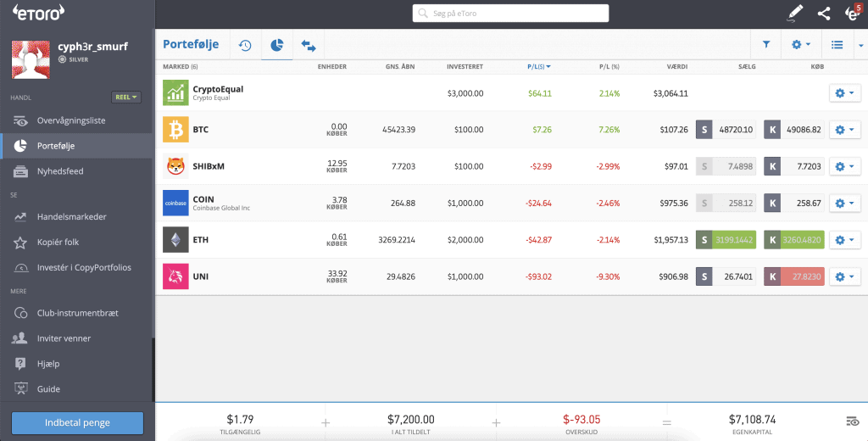868x441 pixels.
Task: Click the BTC bitcoin icon
Action: pos(175,130)
